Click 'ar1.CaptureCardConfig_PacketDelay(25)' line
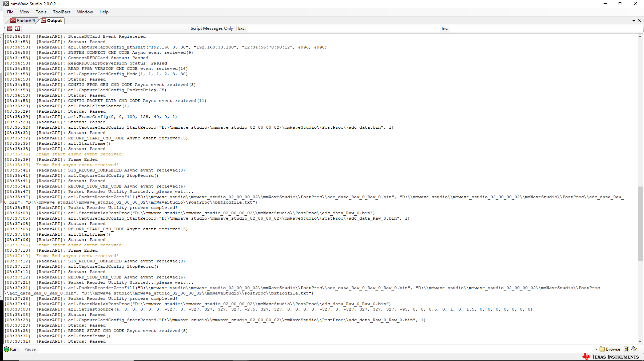Viewport: 644px width, 361px height. coord(117,90)
